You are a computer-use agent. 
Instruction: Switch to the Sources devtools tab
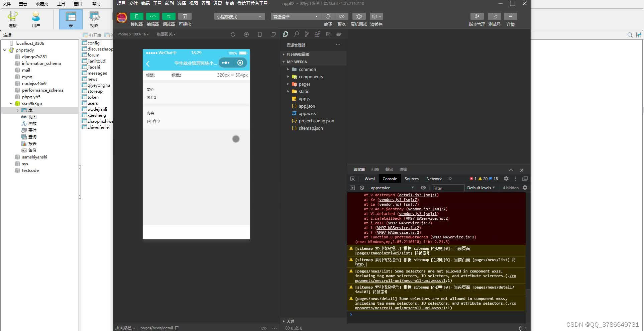[x=411, y=179]
